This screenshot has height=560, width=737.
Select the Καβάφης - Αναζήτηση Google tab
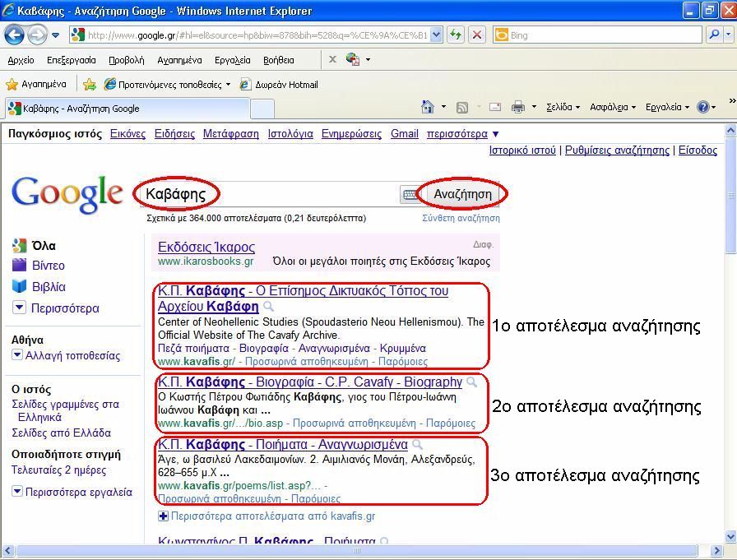click(x=127, y=109)
